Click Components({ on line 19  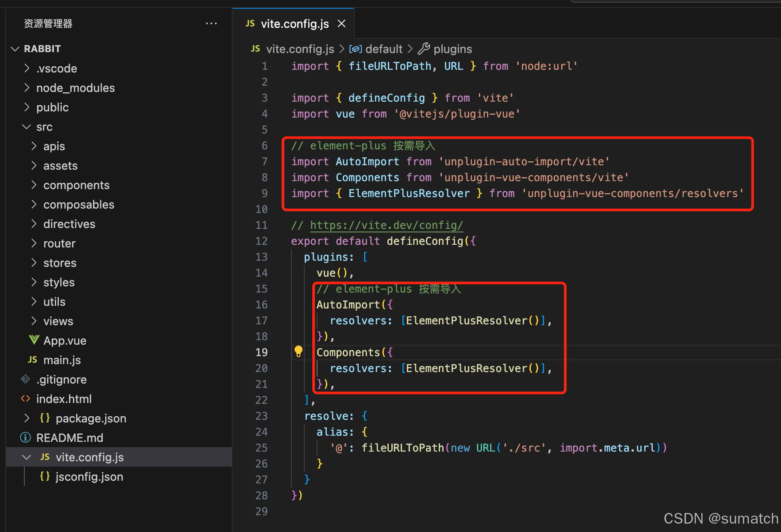[355, 352]
